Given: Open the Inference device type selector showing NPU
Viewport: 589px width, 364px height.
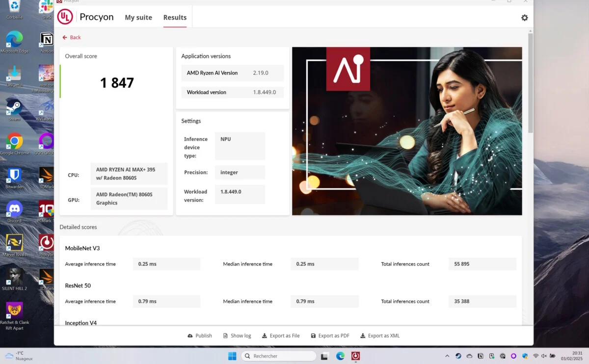Looking at the screenshot, I should [x=240, y=146].
